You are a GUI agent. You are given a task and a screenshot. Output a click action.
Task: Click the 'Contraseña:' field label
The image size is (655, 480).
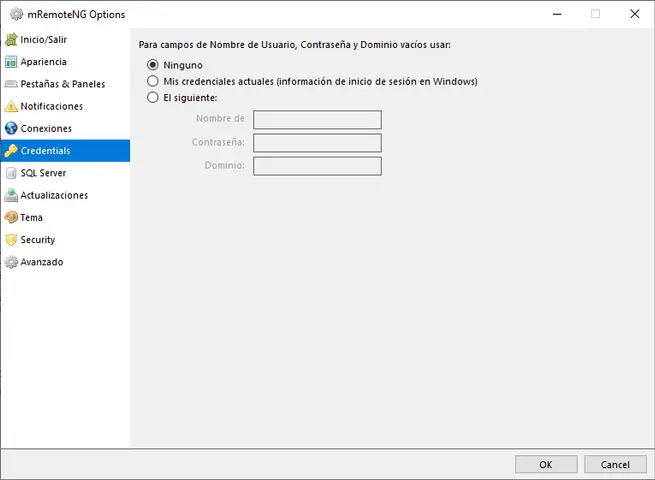coord(218,142)
